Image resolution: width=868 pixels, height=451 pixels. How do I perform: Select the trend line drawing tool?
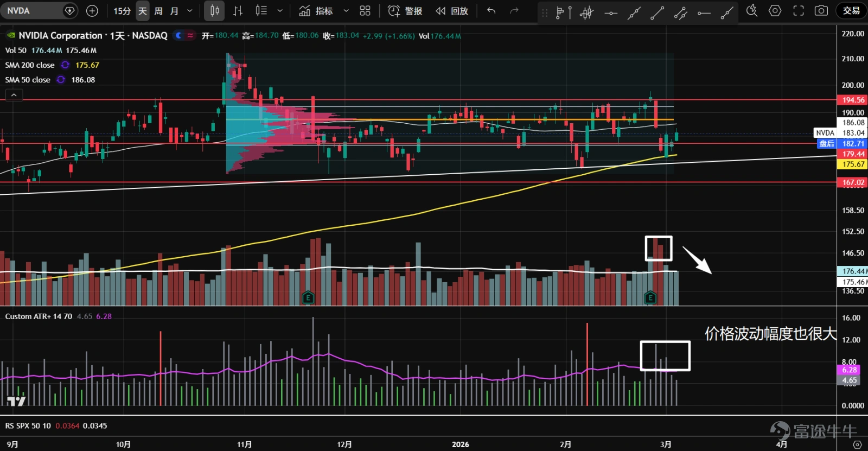(657, 12)
